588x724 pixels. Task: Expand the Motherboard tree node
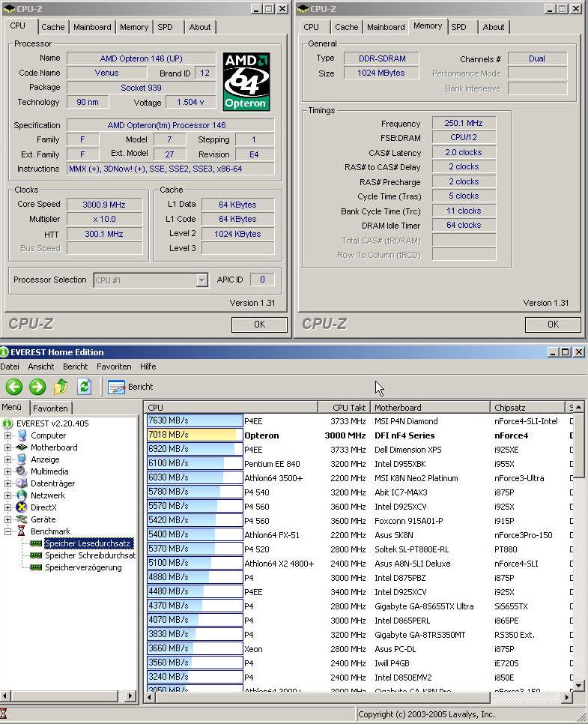(7, 447)
